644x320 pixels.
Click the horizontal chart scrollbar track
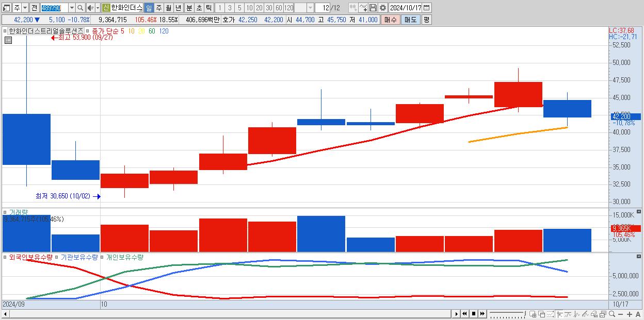[x=230, y=314]
